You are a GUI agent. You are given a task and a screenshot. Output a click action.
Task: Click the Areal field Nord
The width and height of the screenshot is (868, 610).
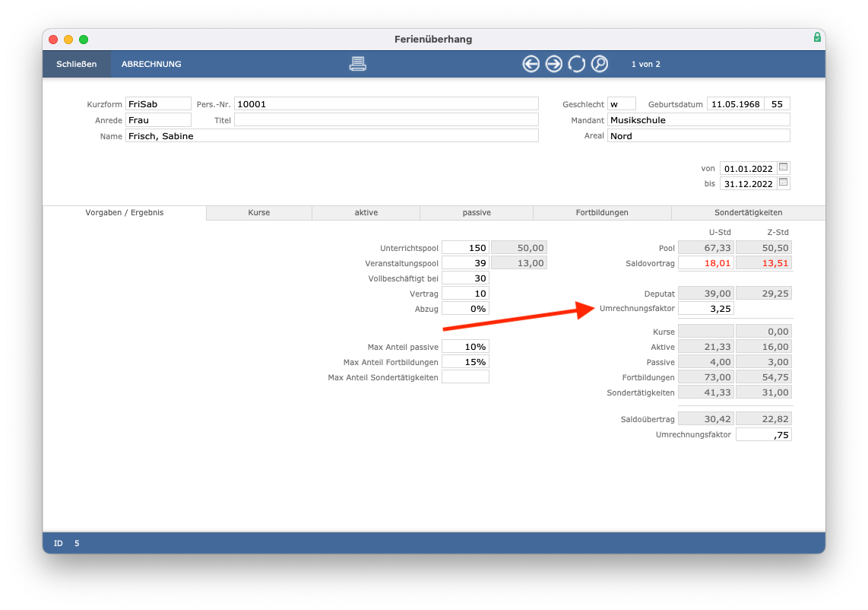(x=699, y=136)
